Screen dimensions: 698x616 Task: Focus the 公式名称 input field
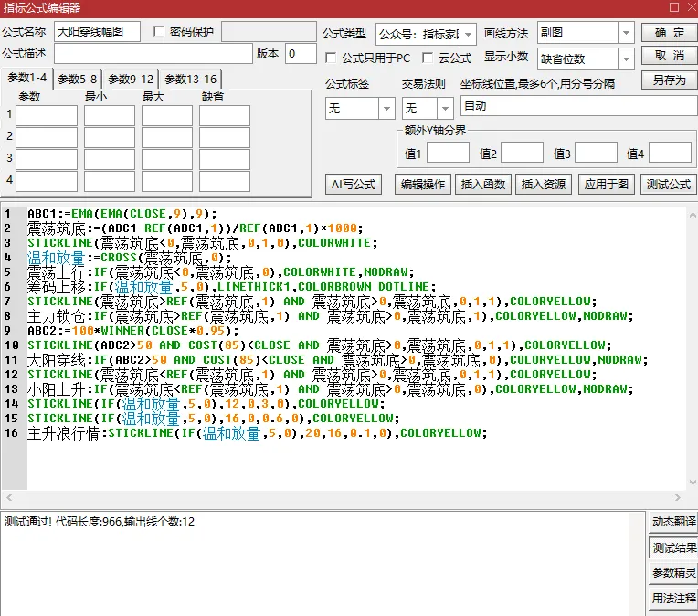(97, 32)
